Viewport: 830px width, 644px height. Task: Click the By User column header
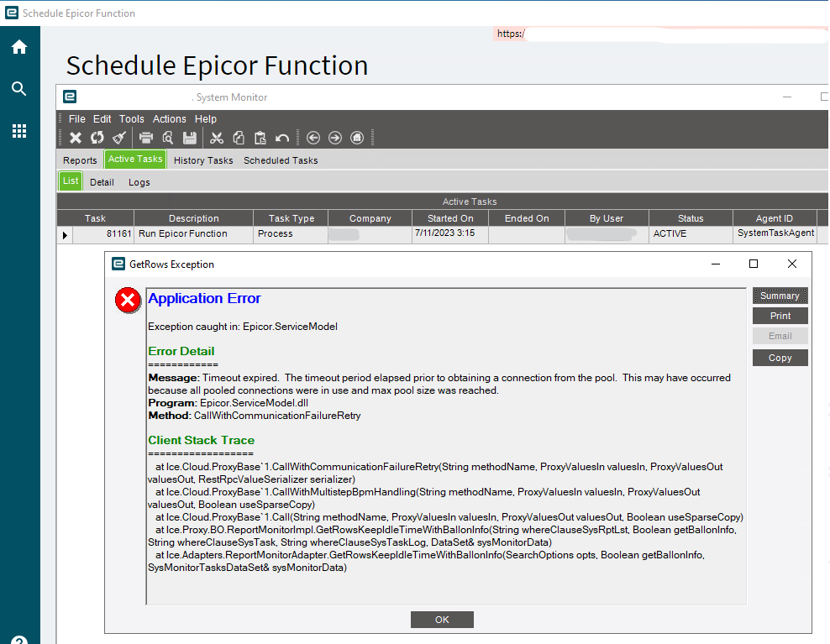tap(607, 218)
